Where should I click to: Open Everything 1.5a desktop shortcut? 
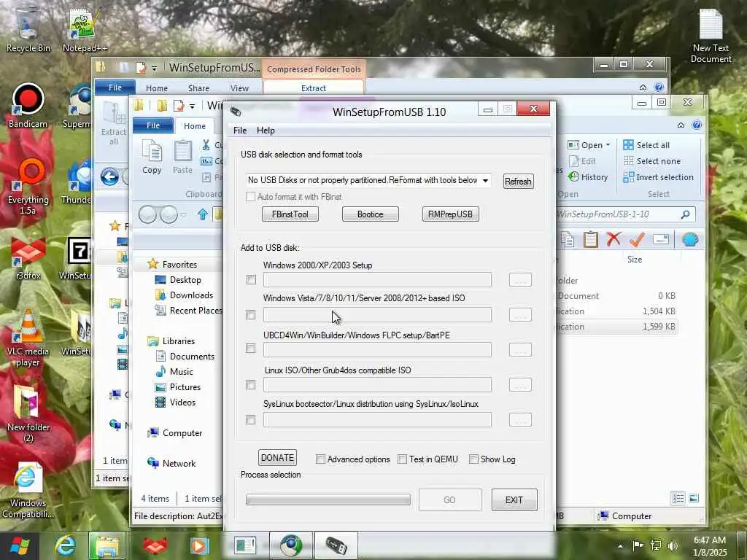click(28, 187)
